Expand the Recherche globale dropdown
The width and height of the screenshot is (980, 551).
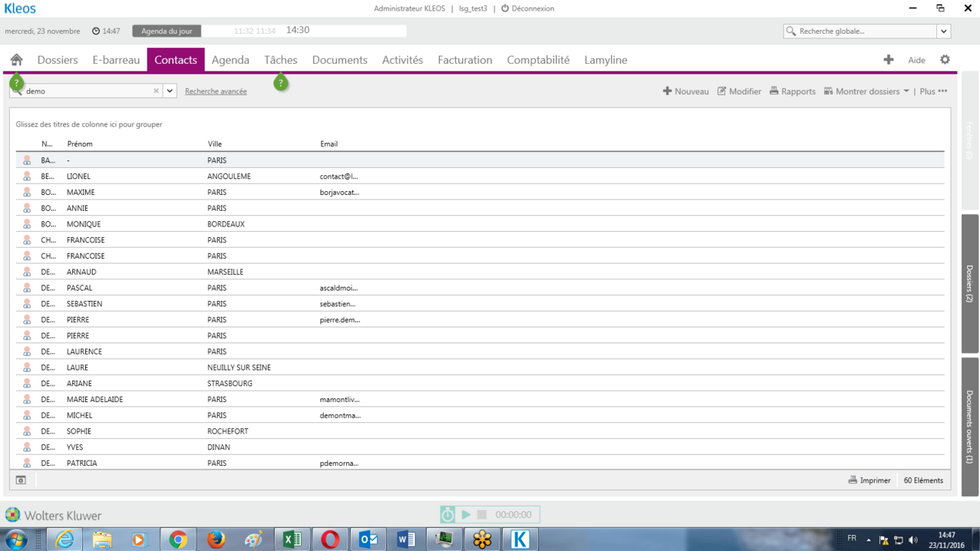tap(944, 31)
